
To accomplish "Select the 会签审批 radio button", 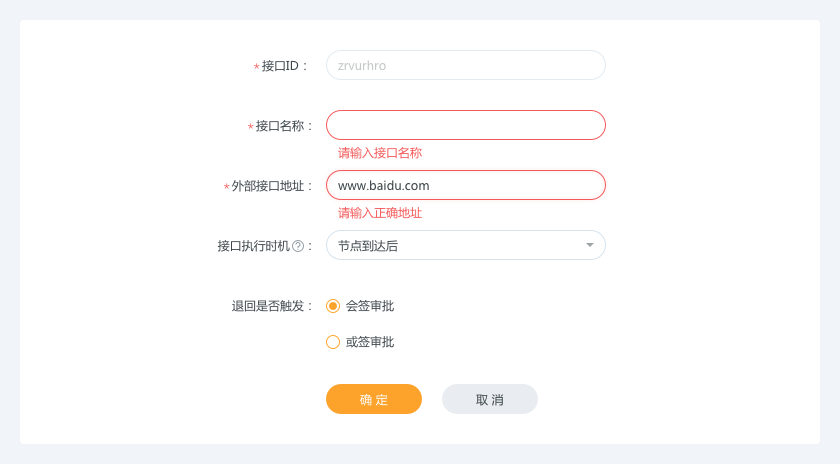I will click(333, 306).
